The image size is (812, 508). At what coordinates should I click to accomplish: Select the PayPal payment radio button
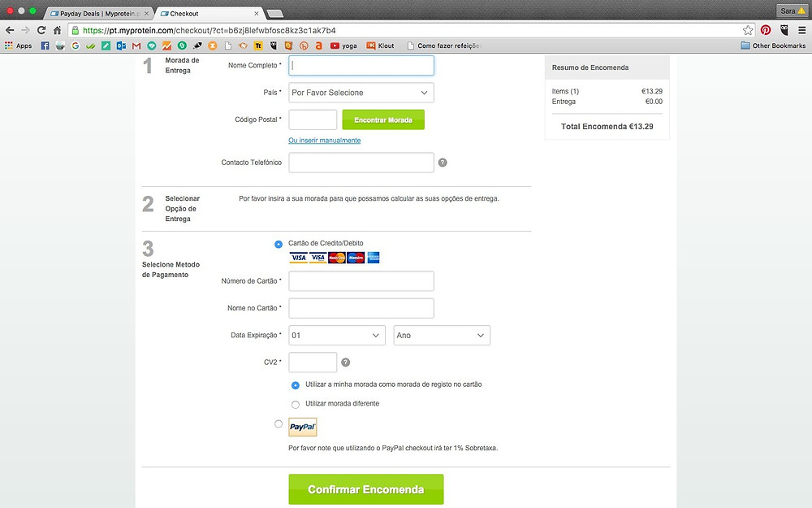279,424
